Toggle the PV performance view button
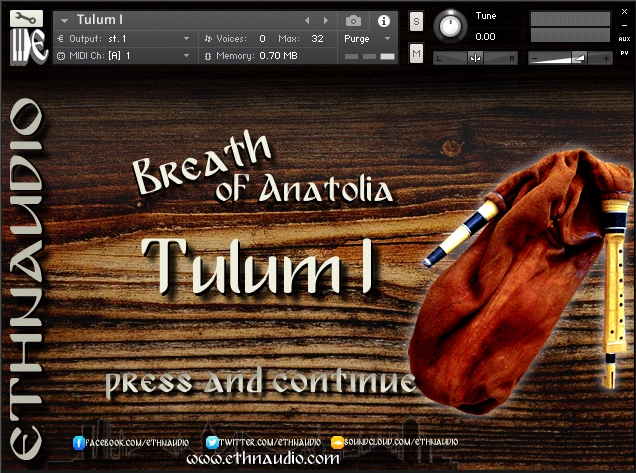Viewport: 636px width, 473px height. (x=624, y=53)
